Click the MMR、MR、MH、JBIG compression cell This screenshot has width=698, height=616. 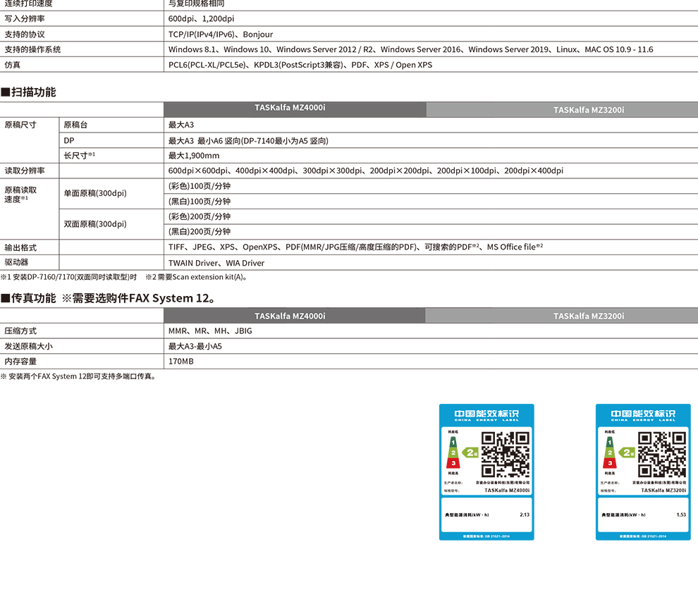tap(210, 331)
